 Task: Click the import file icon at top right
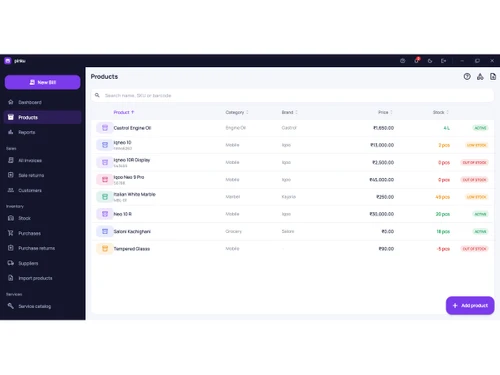(493, 77)
